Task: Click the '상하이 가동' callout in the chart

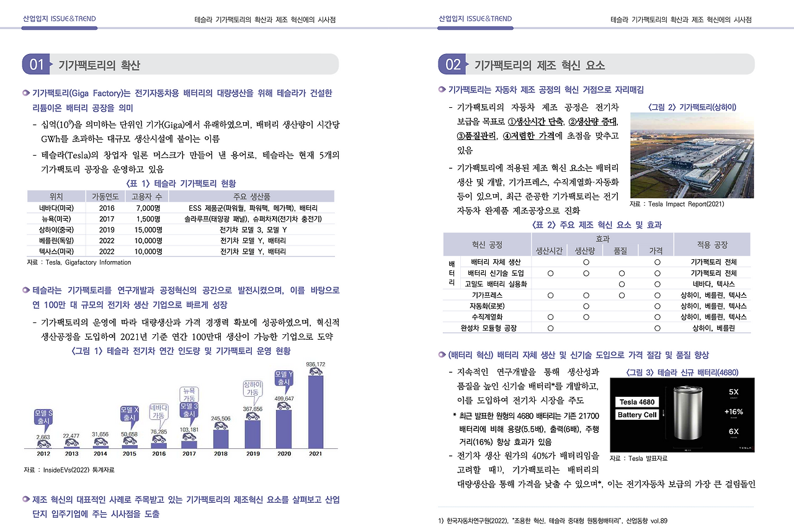Action: [253, 389]
